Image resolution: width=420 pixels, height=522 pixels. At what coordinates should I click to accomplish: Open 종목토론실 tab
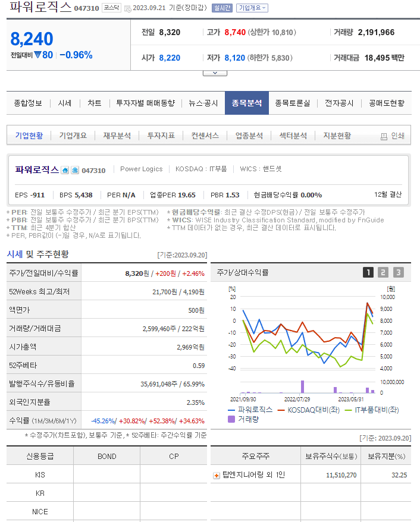pos(293,103)
